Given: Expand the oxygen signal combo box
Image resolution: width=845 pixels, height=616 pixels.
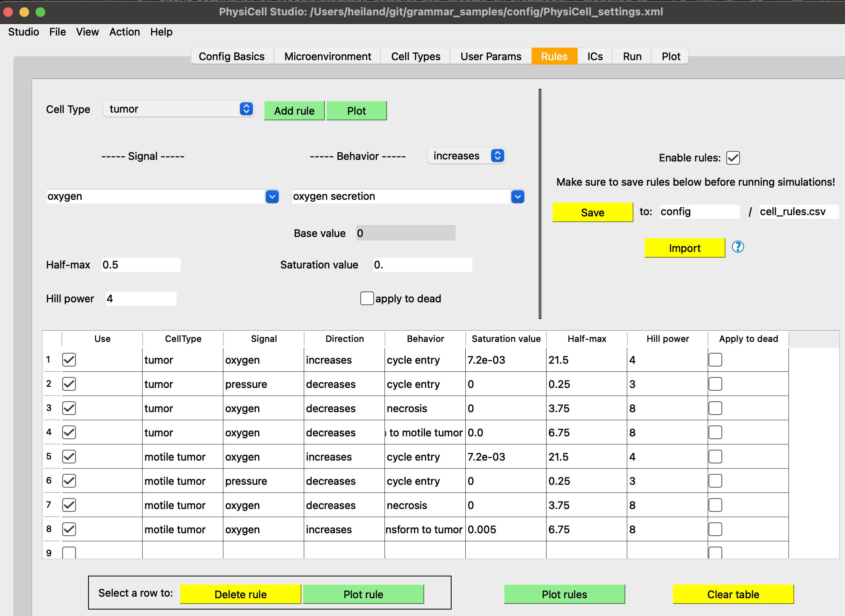Looking at the screenshot, I should coord(272,197).
